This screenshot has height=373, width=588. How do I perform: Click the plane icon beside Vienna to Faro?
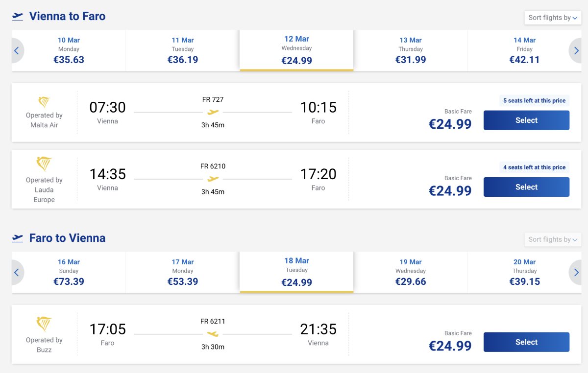point(18,16)
